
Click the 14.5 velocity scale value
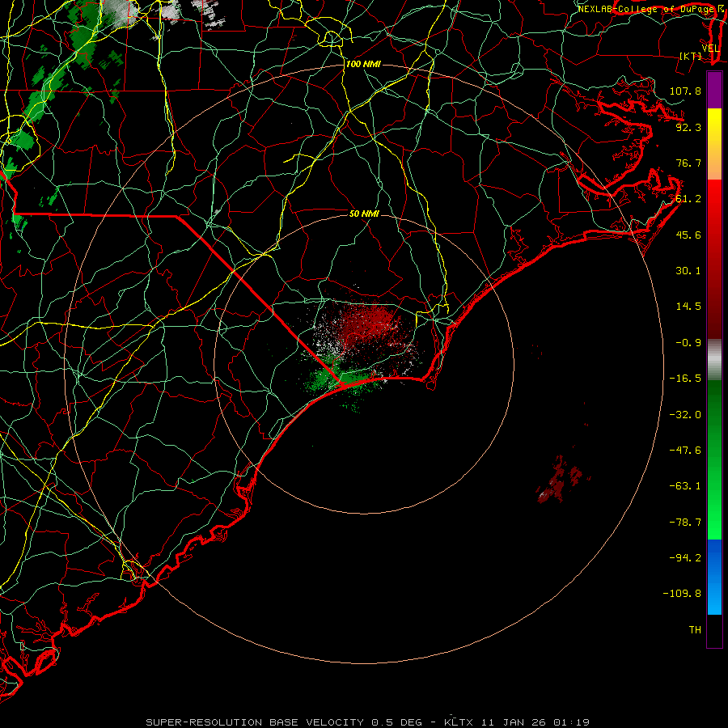pyautogui.click(x=688, y=307)
